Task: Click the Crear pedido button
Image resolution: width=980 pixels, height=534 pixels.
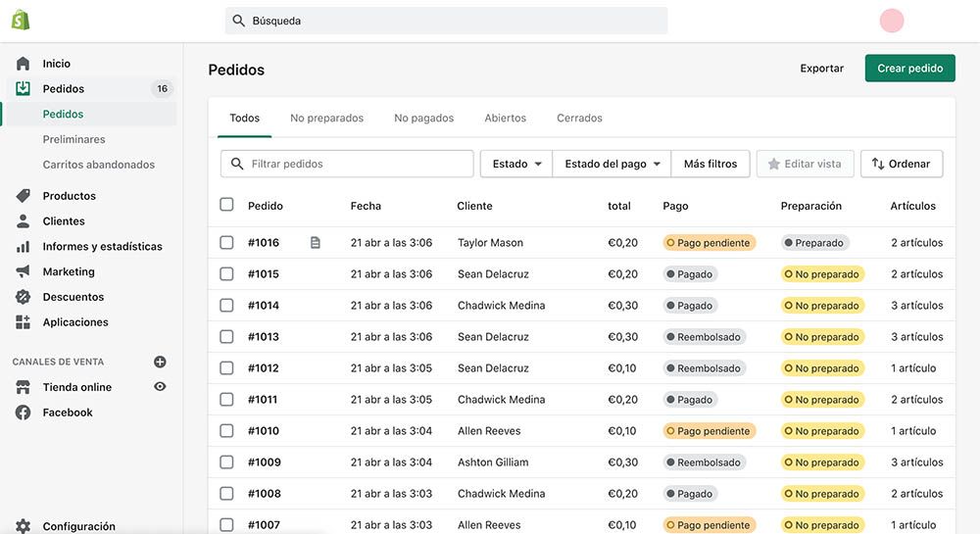Action: (910, 68)
